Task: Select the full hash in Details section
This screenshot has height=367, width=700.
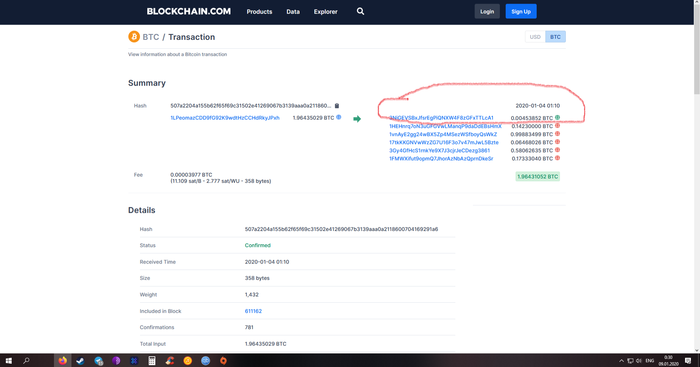Action: click(x=341, y=229)
